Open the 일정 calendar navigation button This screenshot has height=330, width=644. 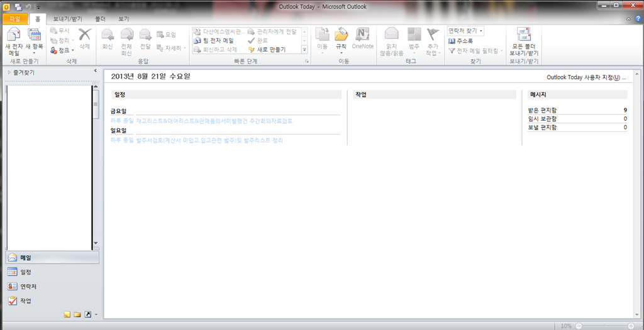pos(52,272)
